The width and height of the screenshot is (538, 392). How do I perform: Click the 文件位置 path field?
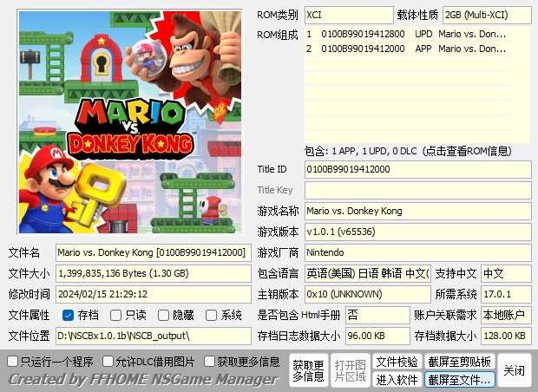[x=154, y=336]
